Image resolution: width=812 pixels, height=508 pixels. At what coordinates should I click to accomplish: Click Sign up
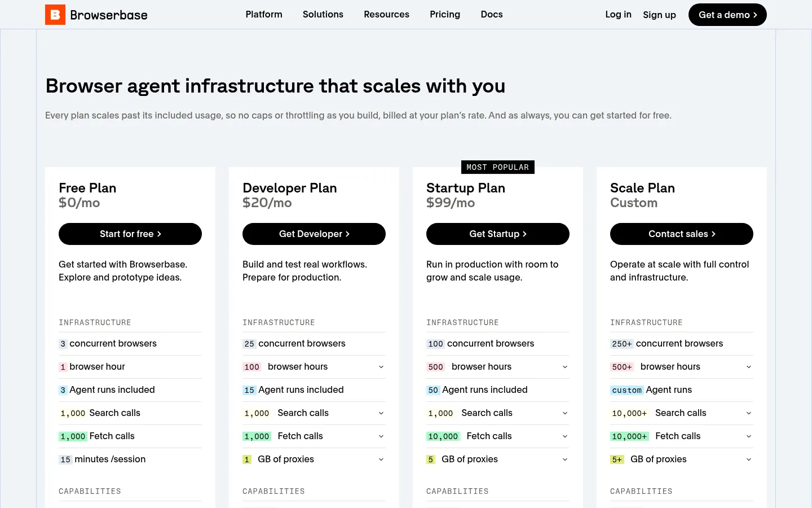[x=659, y=15]
